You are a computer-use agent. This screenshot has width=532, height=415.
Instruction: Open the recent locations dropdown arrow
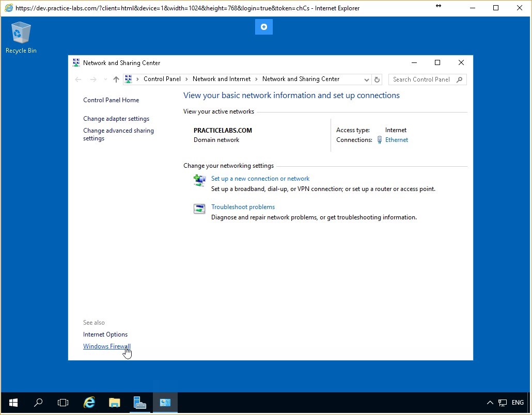[x=105, y=79]
